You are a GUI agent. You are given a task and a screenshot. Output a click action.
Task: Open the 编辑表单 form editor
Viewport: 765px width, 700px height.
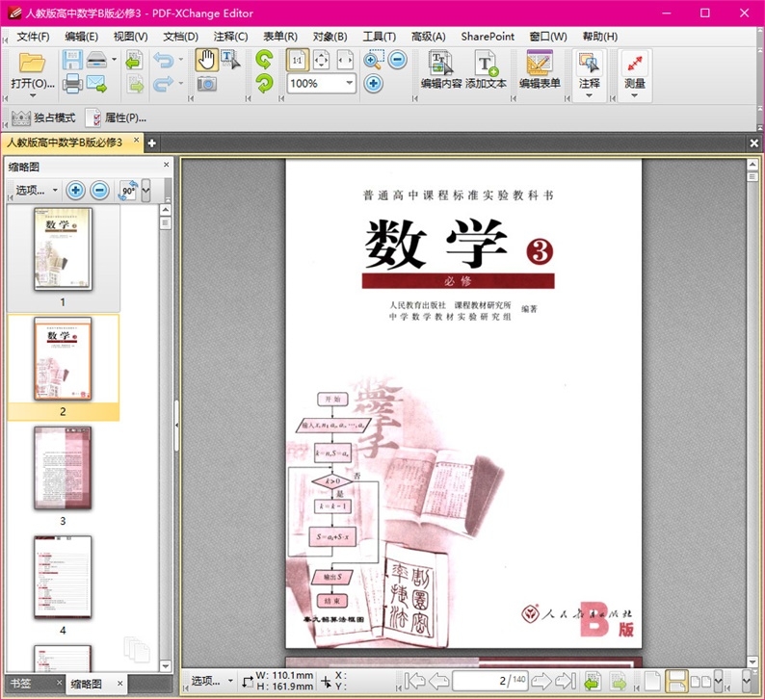pyautogui.click(x=540, y=69)
